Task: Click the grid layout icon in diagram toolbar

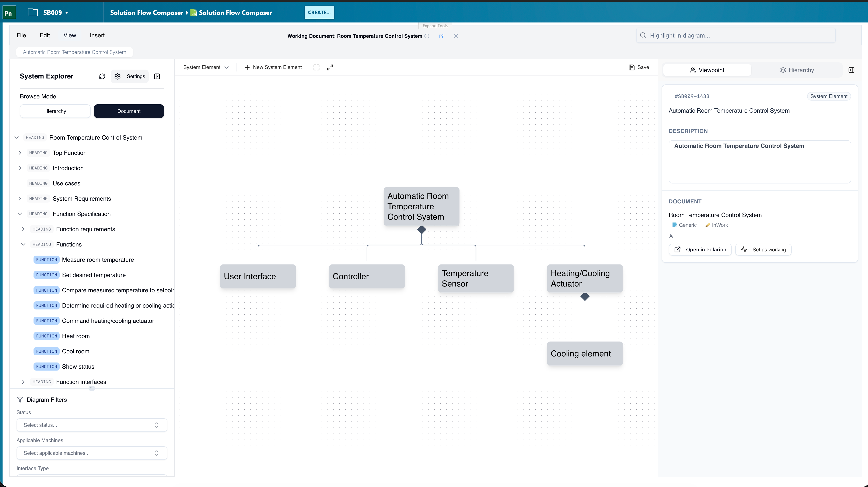Action: click(316, 67)
